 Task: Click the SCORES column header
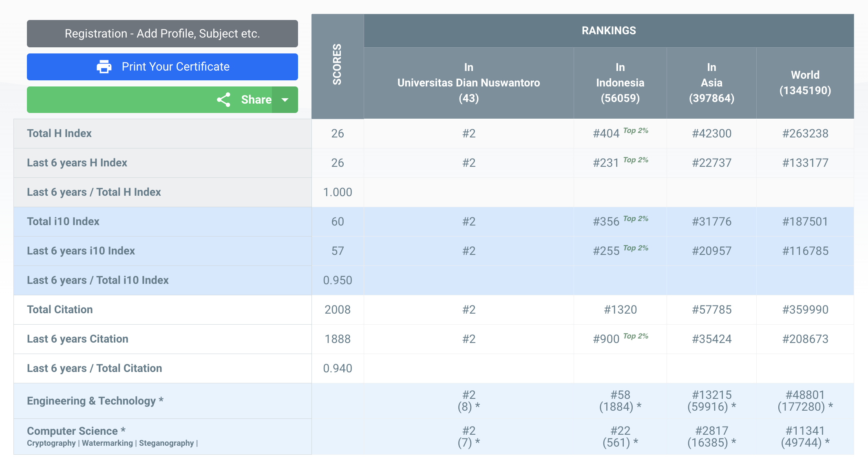(337, 65)
